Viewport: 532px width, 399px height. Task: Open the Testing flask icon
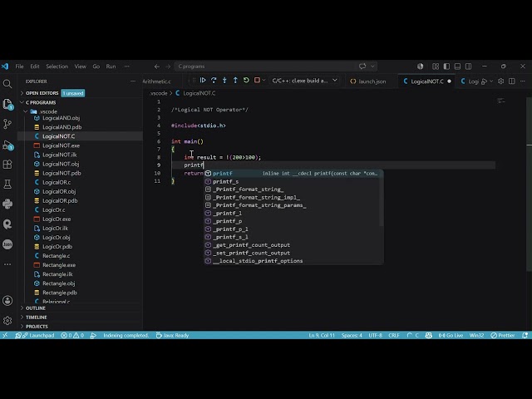click(x=7, y=185)
